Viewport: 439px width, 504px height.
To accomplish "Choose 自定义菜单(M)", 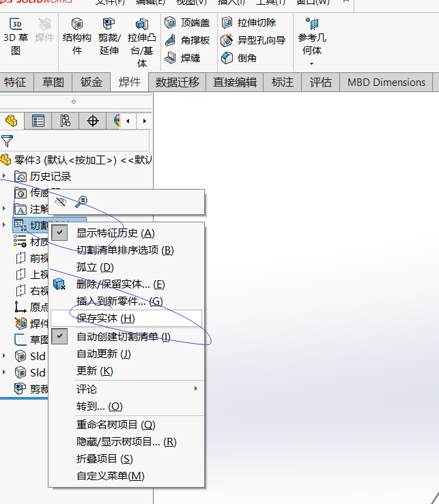I will pos(127,476).
